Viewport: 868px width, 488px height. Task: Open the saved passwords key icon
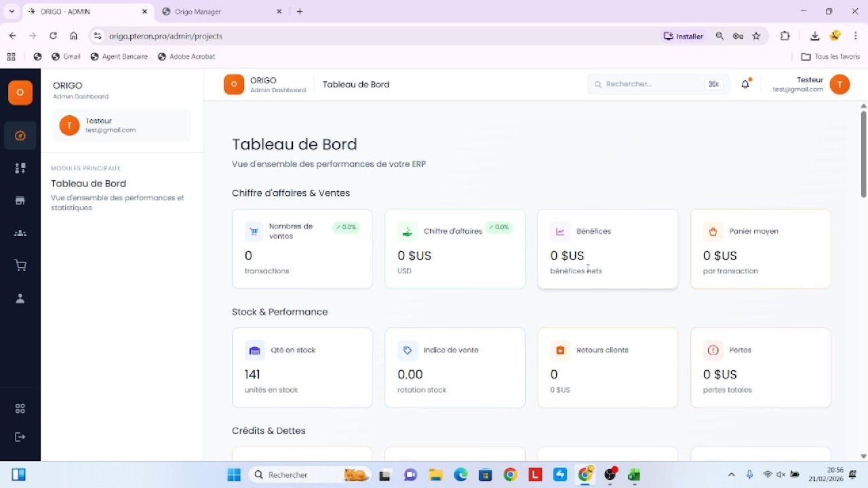coord(738,36)
